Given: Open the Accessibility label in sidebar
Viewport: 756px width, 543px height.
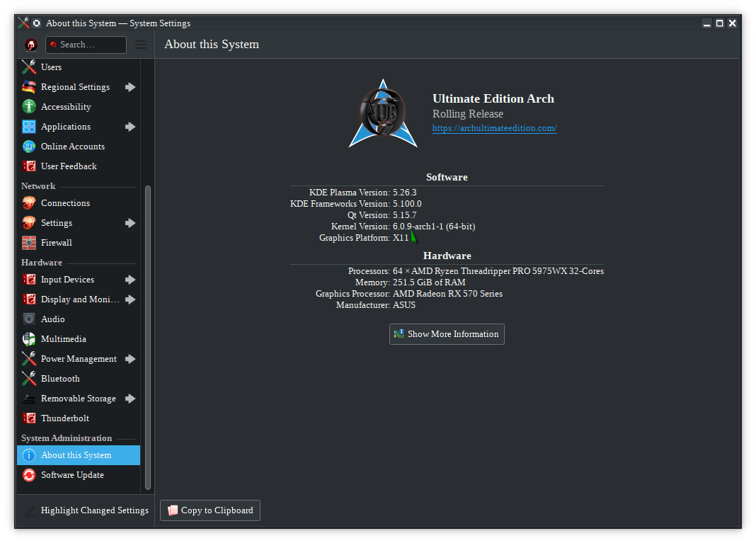Looking at the screenshot, I should (x=66, y=107).
